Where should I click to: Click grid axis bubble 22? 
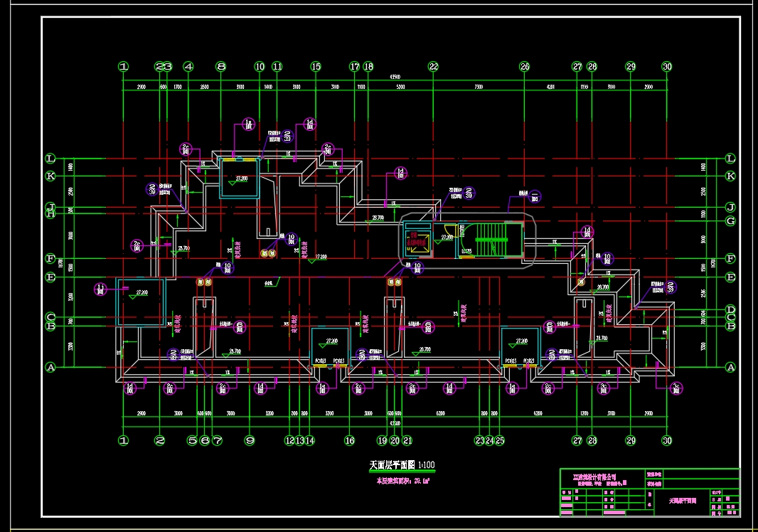pos(433,67)
